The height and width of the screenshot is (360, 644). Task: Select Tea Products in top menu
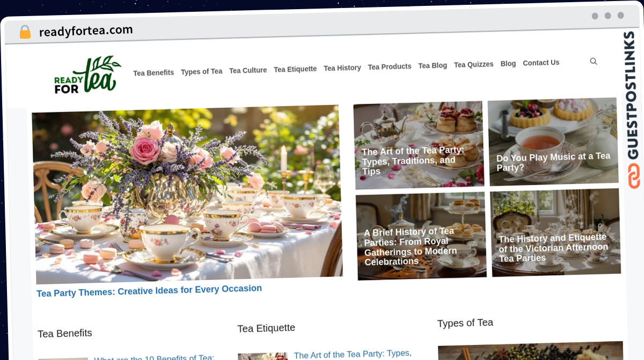pyautogui.click(x=390, y=67)
